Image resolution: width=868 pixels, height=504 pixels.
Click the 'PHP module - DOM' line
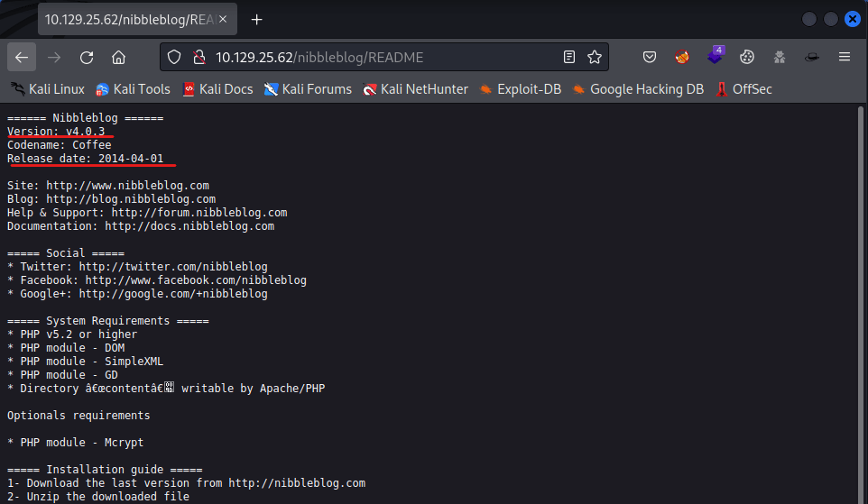pyautogui.click(x=66, y=347)
